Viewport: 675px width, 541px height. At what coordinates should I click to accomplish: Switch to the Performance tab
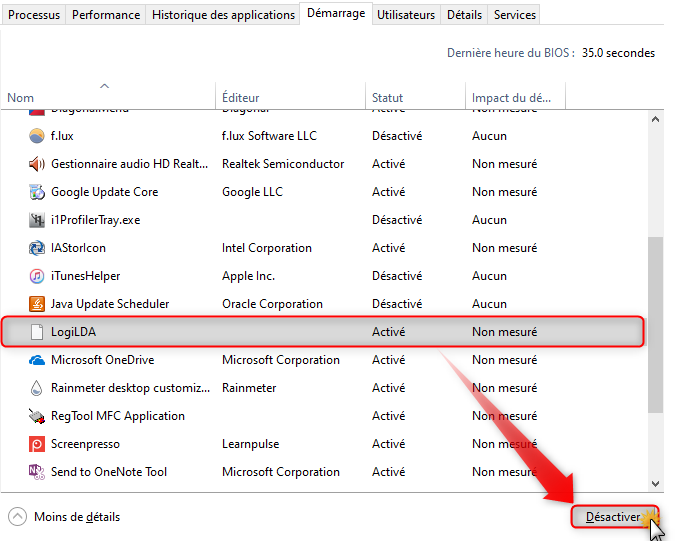(106, 15)
